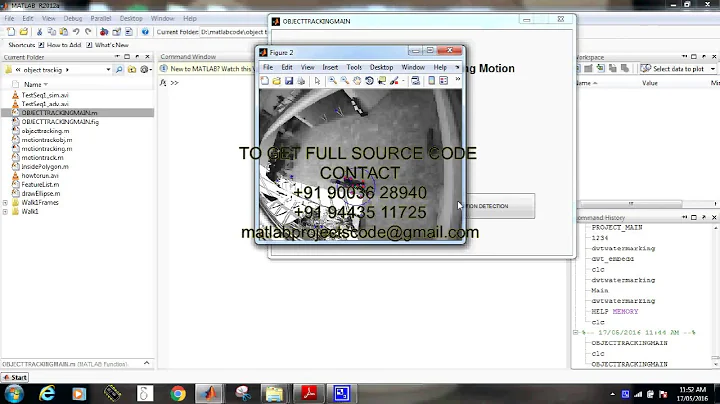Image resolution: width=720 pixels, height=404 pixels.
Task: Open Google Chrome from taskbar
Action: (178, 393)
